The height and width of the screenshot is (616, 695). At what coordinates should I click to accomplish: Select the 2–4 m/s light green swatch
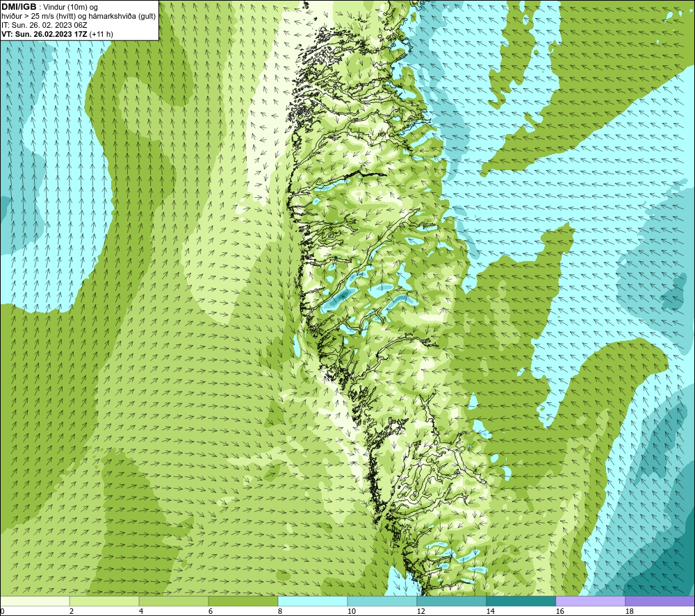point(104,601)
